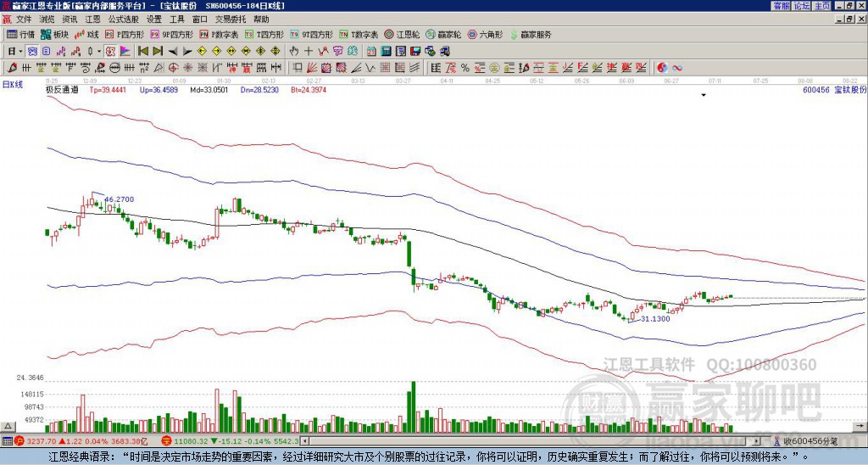Select the hand pan tool
This screenshot has height=465, width=868.
pos(293,51)
